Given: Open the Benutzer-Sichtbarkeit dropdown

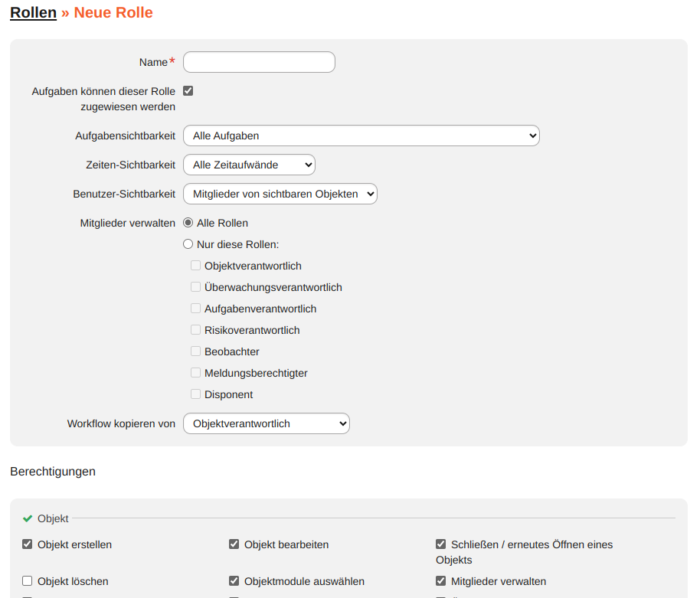Looking at the screenshot, I should coord(280,194).
